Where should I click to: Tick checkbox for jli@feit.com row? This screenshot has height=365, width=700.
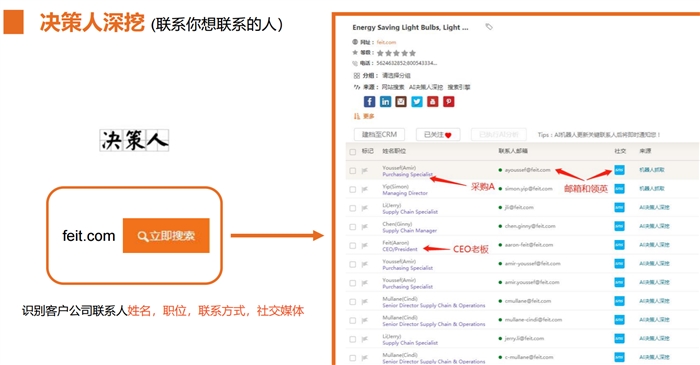pos(353,208)
